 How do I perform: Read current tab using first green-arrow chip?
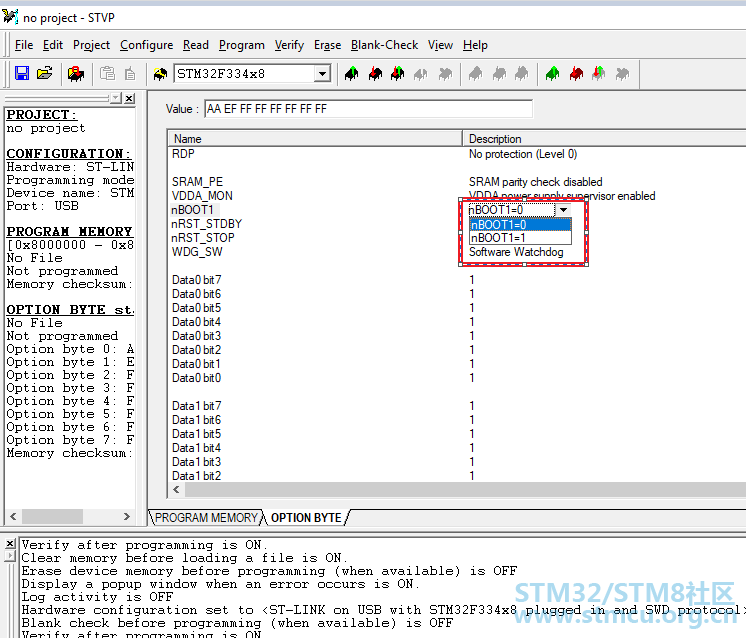coord(352,74)
